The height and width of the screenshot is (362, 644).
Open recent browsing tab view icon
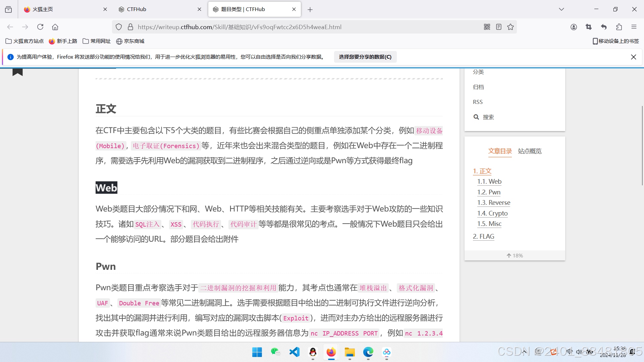(x=8, y=9)
